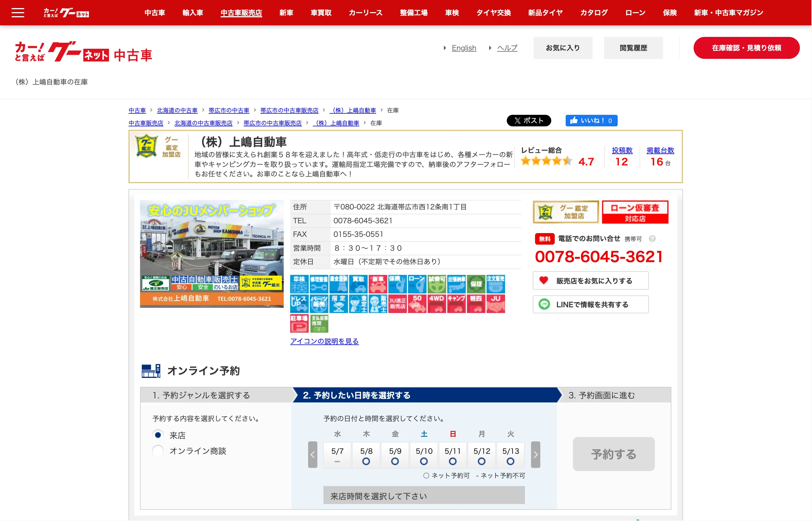
Task: Select the 来店 radio button
Action: tap(158, 435)
